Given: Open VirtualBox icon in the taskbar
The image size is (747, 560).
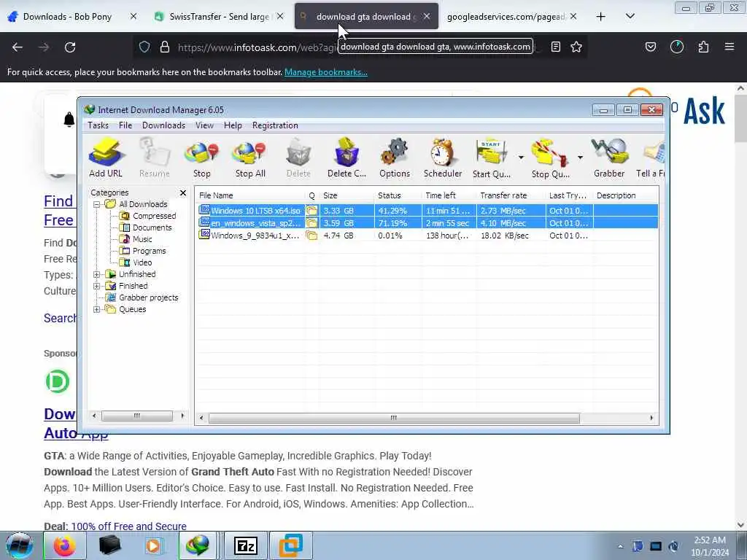Looking at the screenshot, I should (290, 545).
